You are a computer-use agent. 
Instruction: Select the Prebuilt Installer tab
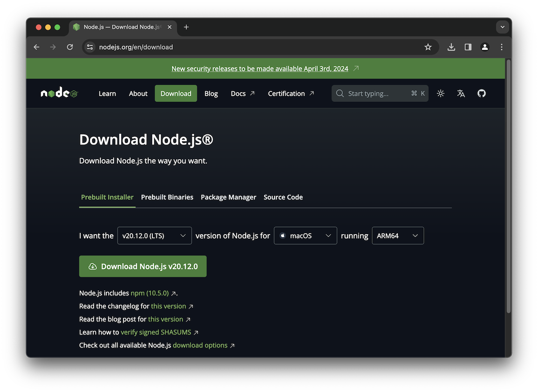(x=107, y=197)
